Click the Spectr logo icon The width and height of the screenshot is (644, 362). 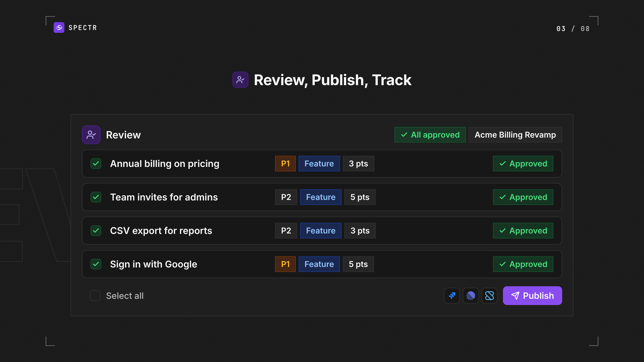(x=59, y=27)
